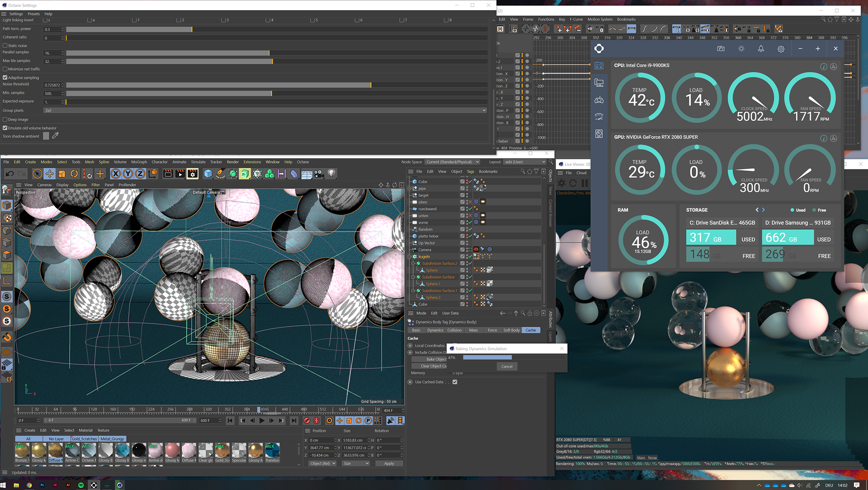Viewport: 868px width, 490px height.
Task: Toggle the red X on oben object
Action: coord(470,202)
